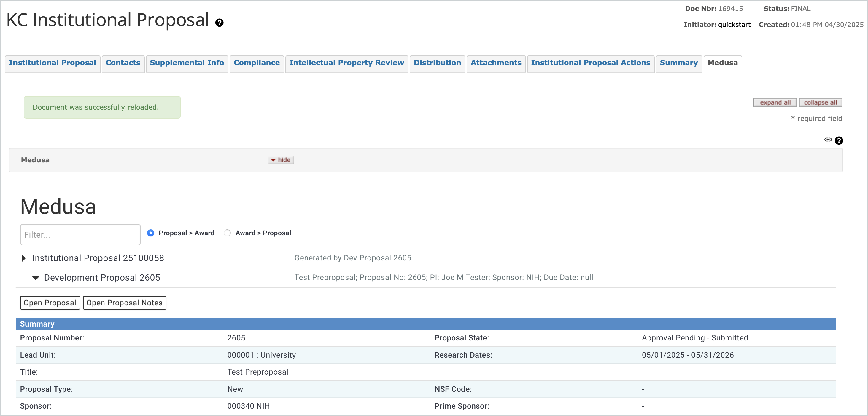The width and height of the screenshot is (868, 416).
Task: Click the quickstart initiator link
Action: point(734,25)
